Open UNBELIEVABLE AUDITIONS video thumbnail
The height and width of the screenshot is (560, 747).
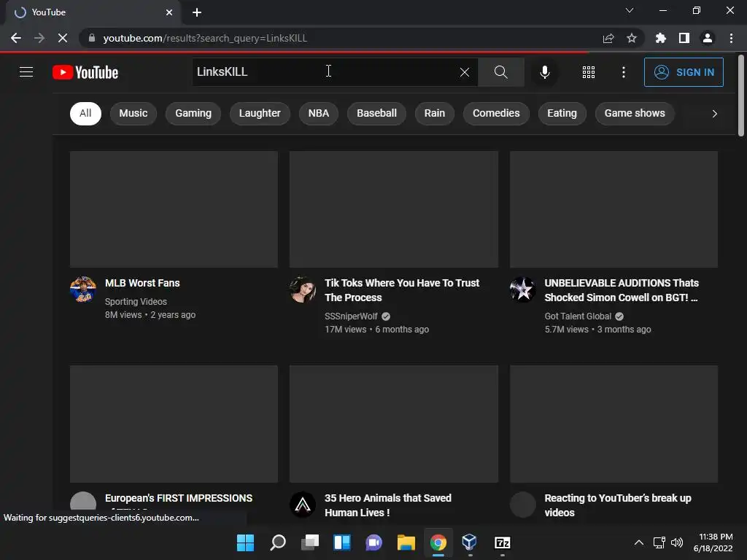614,209
